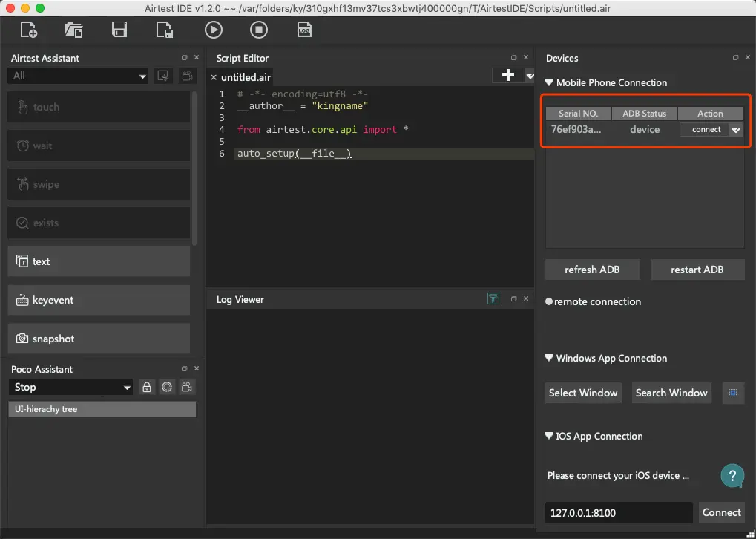
Task: Click the restart ADB button
Action: (x=697, y=269)
